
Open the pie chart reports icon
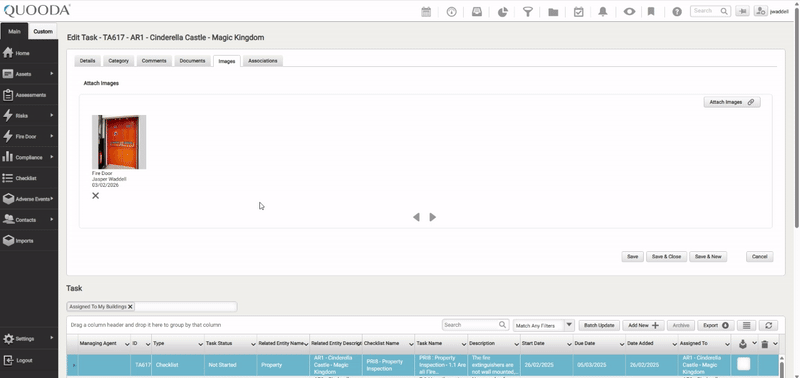click(503, 12)
